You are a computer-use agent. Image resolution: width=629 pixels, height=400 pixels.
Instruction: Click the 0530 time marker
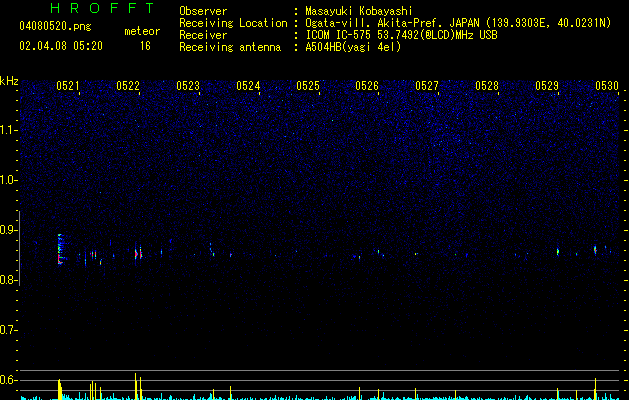click(607, 86)
